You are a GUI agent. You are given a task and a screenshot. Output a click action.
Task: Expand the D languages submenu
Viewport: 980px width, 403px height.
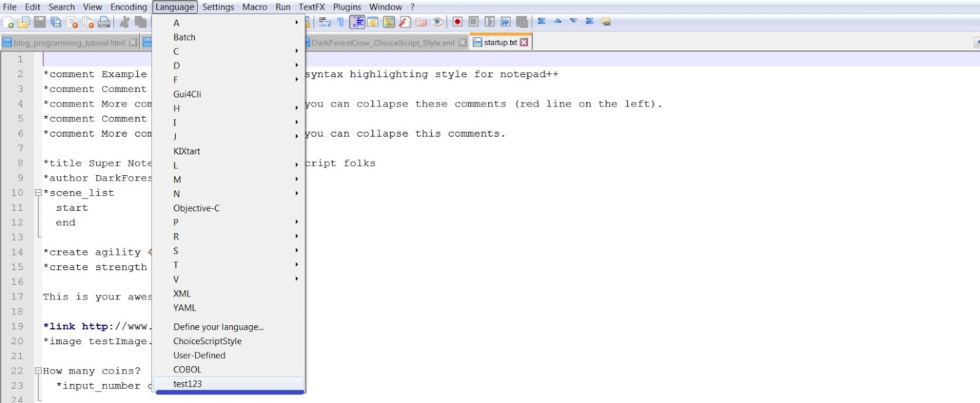(229, 66)
